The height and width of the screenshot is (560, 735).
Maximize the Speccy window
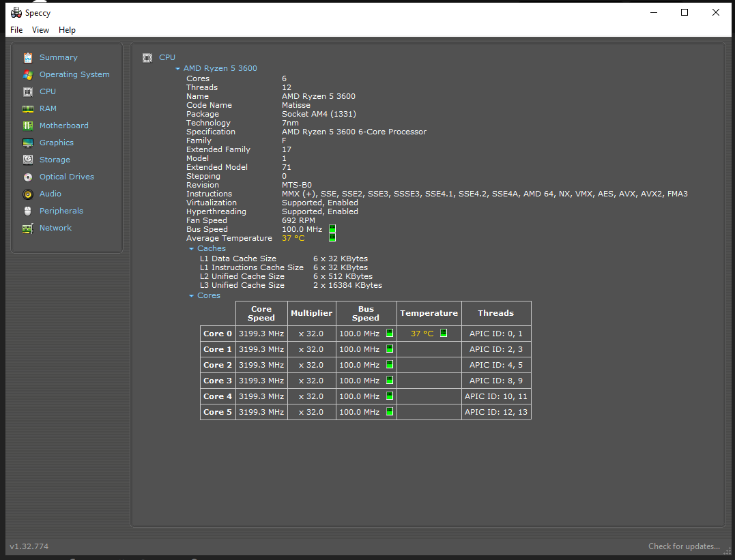pyautogui.click(x=684, y=13)
